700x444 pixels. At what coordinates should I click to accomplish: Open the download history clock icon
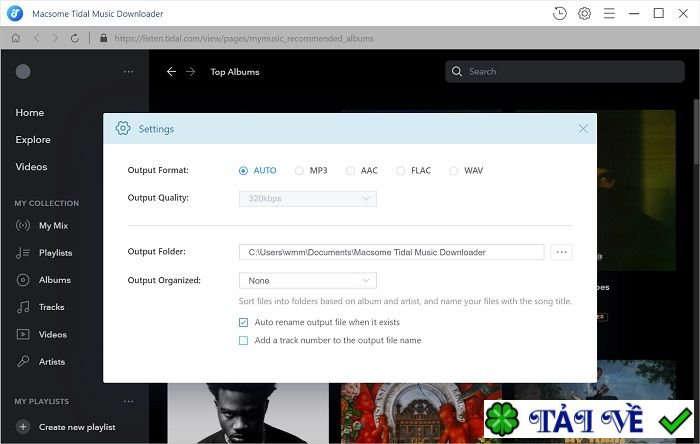click(x=559, y=13)
